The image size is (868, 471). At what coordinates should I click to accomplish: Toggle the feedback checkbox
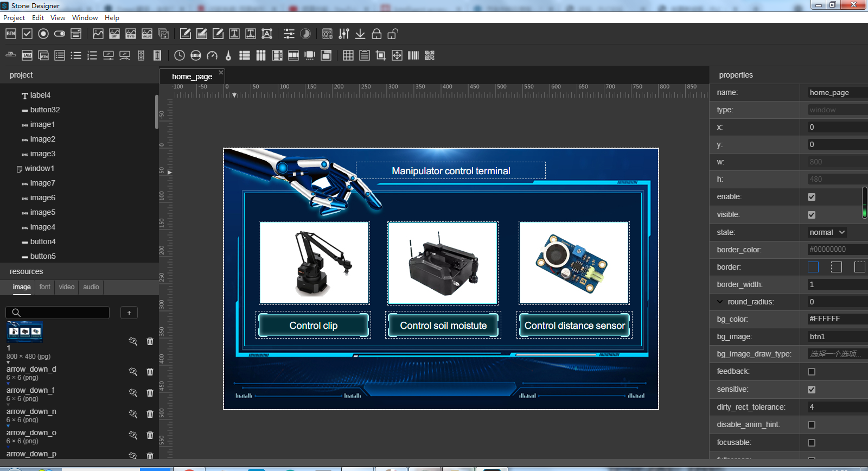[x=812, y=372]
